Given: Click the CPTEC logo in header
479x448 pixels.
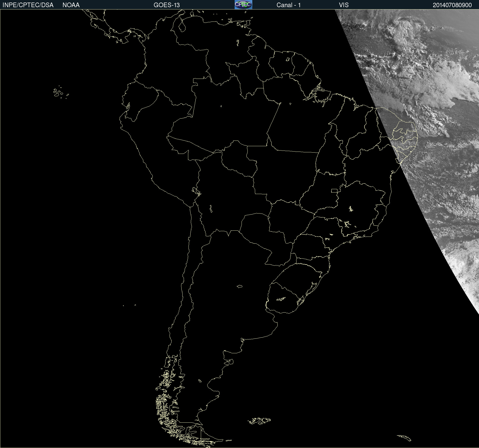Looking at the screenshot, I should click(x=243, y=5).
